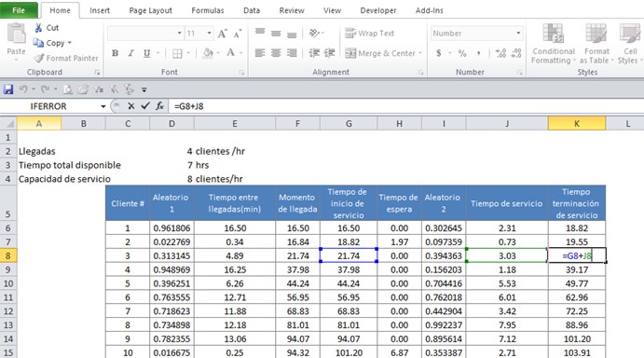Open the File tab
Screen dimensions: 644x358
(19, 10)
